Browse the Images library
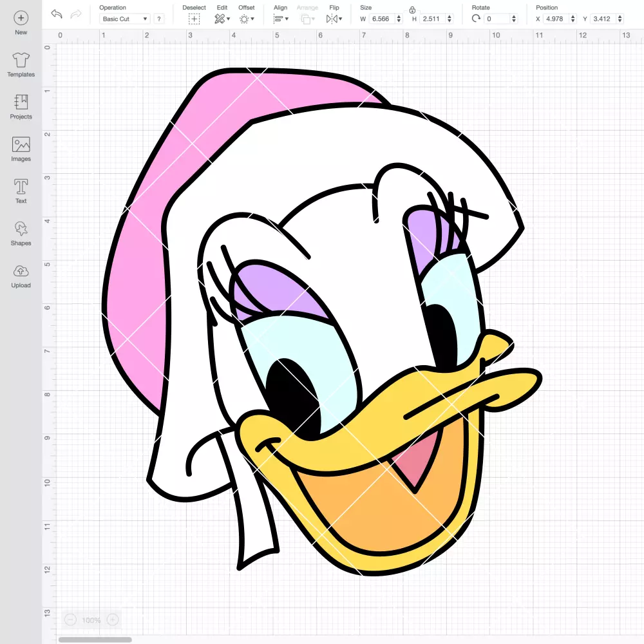Screen dimensions: 644x644 [x=21, y=149]
